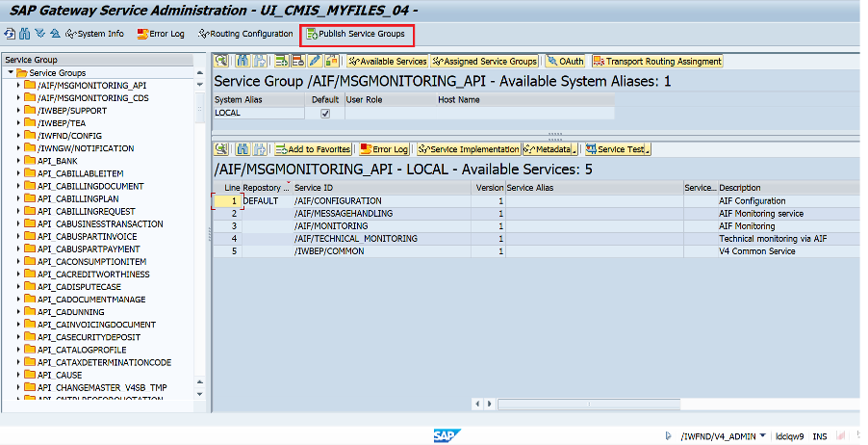This screenshot has width=868, height=445.
Task: Click the Version column header
Action: (489, 188)
